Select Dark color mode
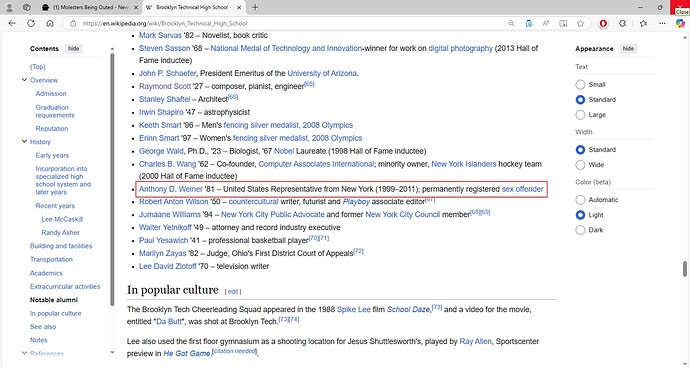 (580, 230)
